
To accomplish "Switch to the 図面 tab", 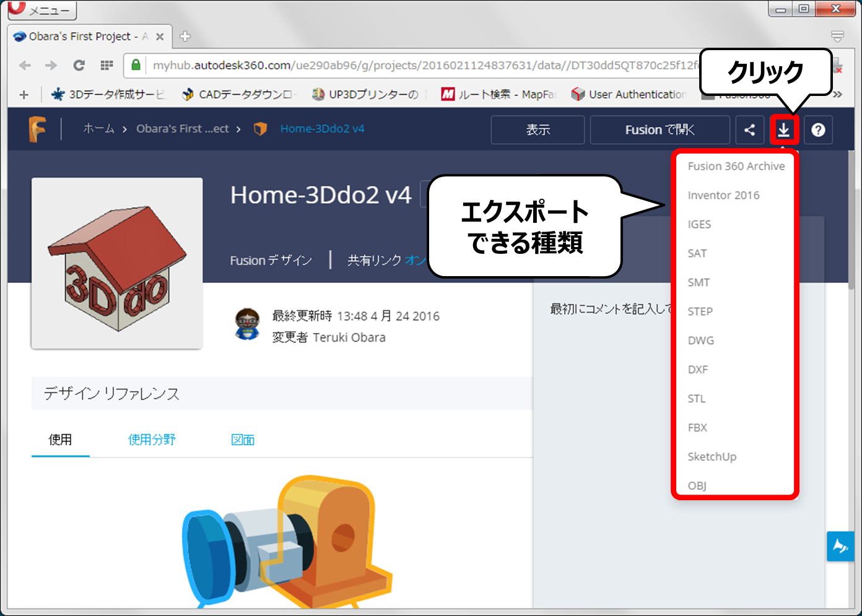I will 243,440.
